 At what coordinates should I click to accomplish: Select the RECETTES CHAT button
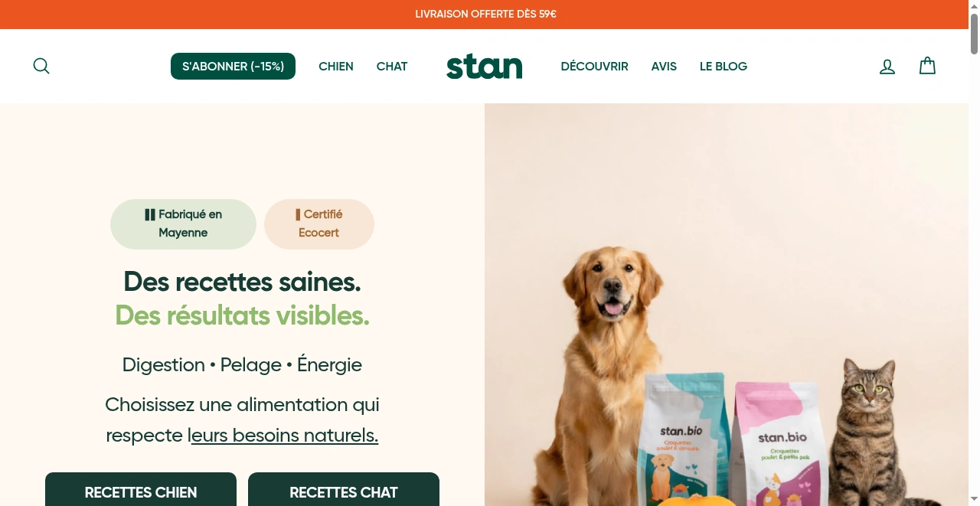(344, 489)
